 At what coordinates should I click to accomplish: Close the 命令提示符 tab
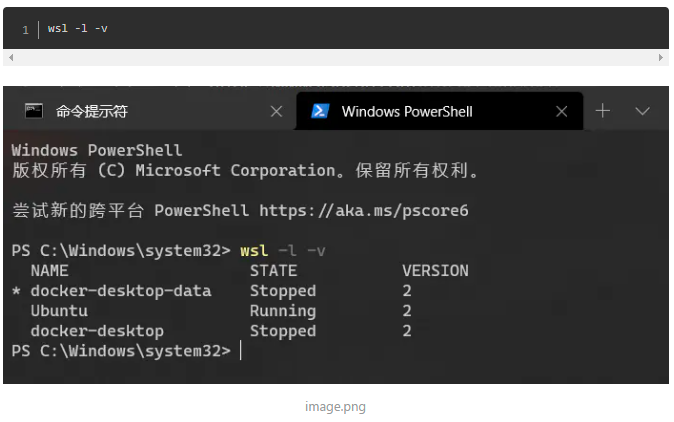tap(276, 111)
